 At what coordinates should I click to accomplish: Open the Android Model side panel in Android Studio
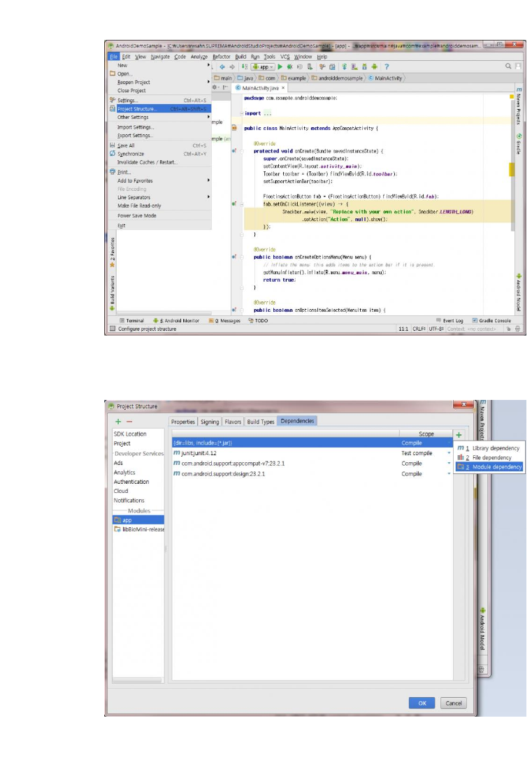pos(519,293)
